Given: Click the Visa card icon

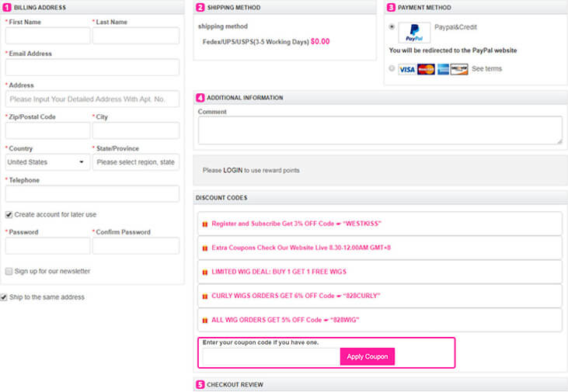Looking at the screenshot, I should point(407,69).
